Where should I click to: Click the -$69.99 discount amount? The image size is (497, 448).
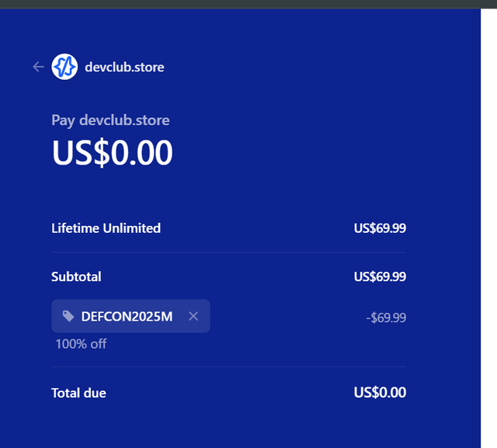coord(386,318)
